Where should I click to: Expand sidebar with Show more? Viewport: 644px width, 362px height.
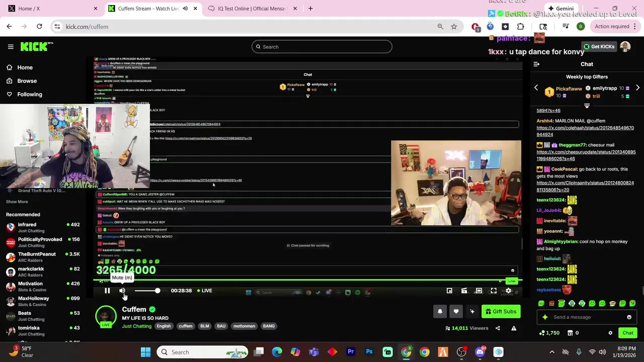17,202
